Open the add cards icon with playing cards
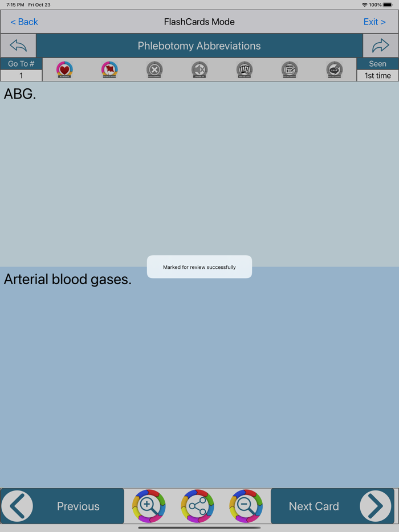The height and width of the screenshot is (532, 399). point(245,69)
